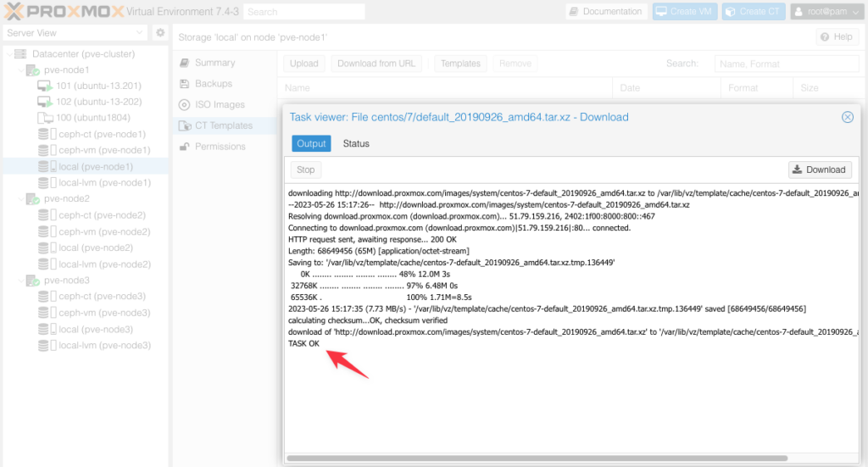This screenshot has width=868, height=467.
Task: Select ceph-ct (pve-node3) in tree
Action: (x=103, y=297)
